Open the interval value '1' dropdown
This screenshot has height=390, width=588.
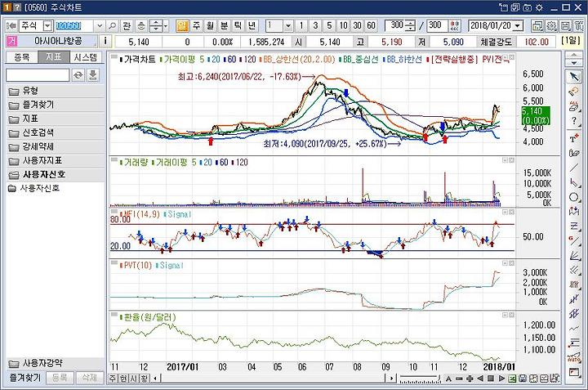288,25
